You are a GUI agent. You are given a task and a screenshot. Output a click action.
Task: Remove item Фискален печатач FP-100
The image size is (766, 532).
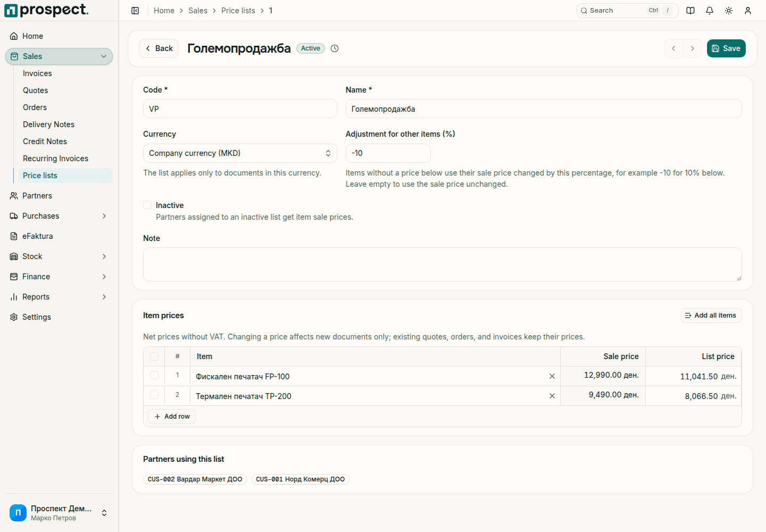click(x=552, y=376)
